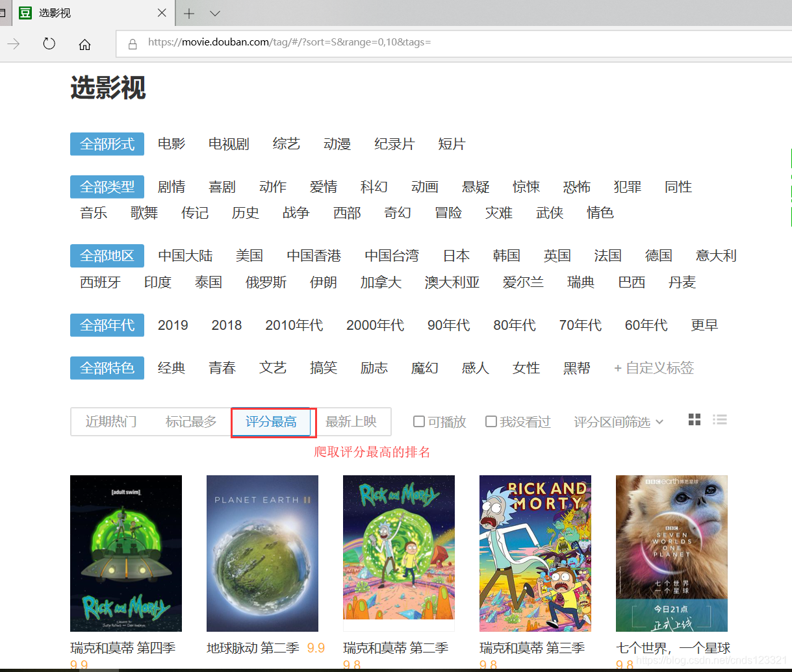Filter by decade 2010年代
This screenshot has width=792, height=672.
coord(294,325)
